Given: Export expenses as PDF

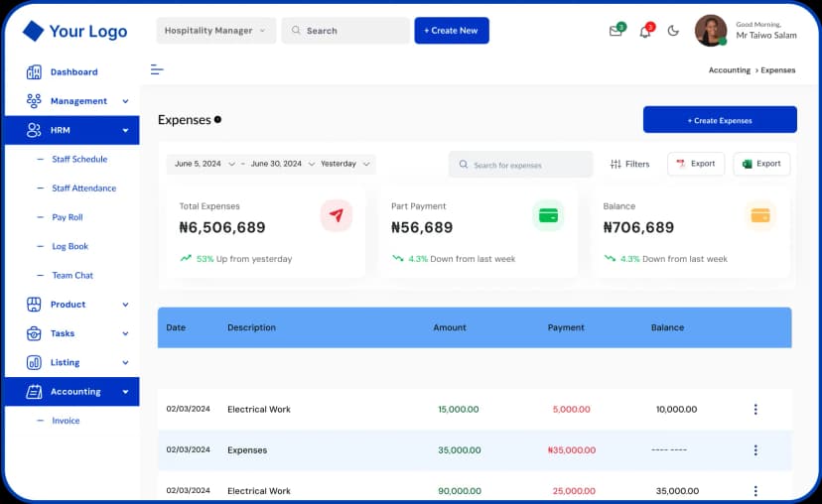Looking at the screenshot, I should tap(696, 164).
